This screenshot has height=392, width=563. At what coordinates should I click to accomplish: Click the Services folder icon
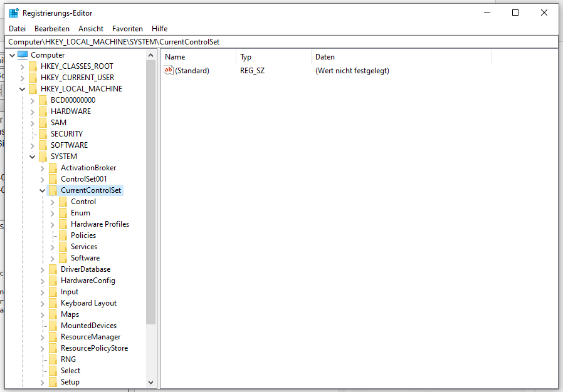tap(63, 247)
